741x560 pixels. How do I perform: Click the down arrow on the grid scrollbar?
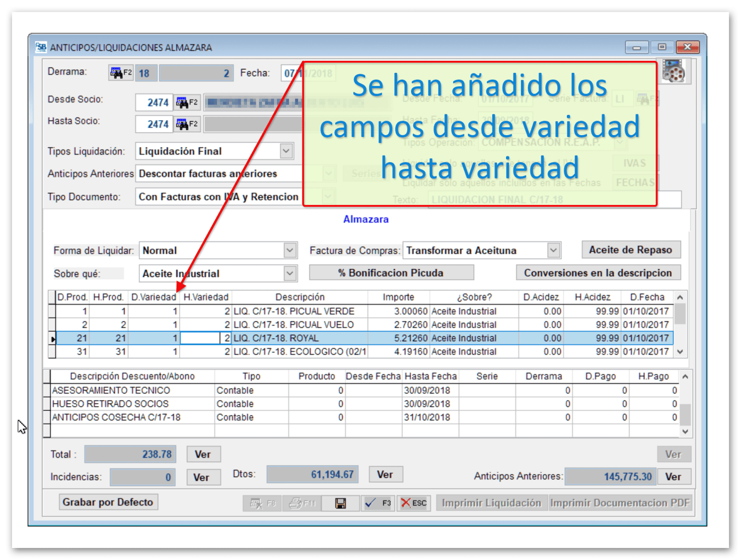680,353
